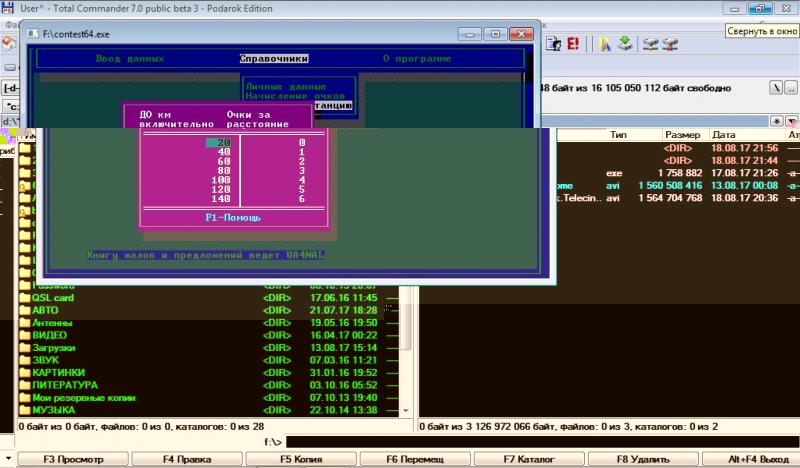This screenshot has height=468, width=800.
Task: Click the command line input field
Action: [540, 441]
